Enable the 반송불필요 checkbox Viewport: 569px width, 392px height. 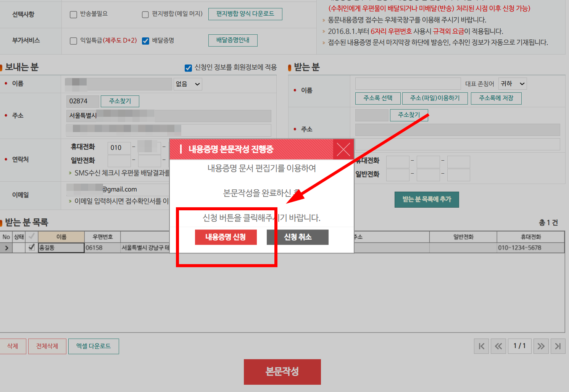click(73, 15)
